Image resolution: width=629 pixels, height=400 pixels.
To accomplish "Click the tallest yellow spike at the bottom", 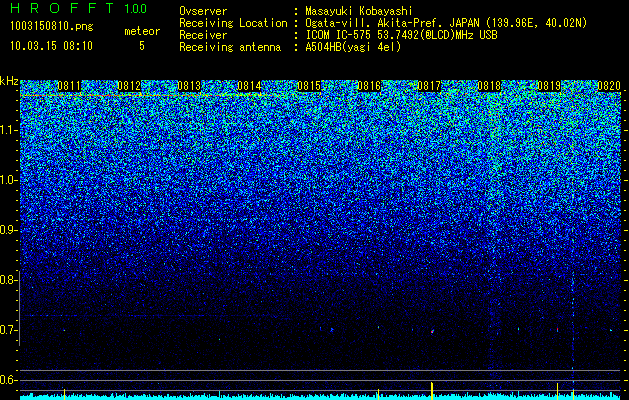I will 432,391.
